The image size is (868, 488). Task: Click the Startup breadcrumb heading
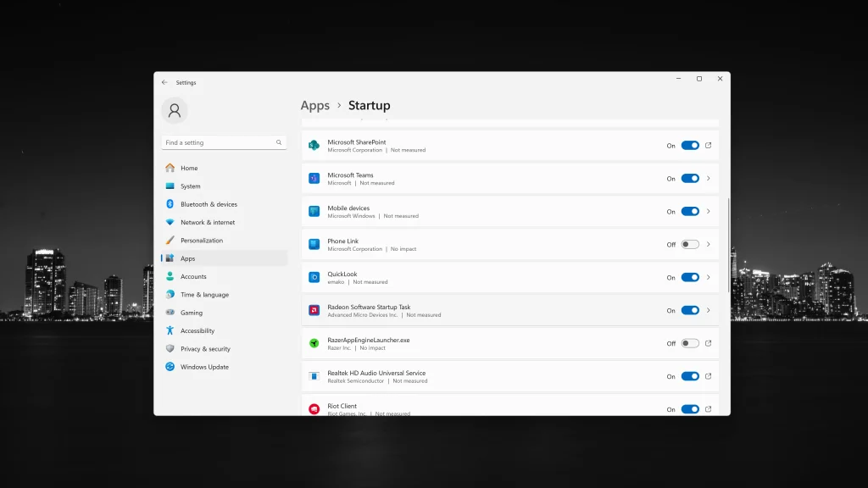[370, 105]
